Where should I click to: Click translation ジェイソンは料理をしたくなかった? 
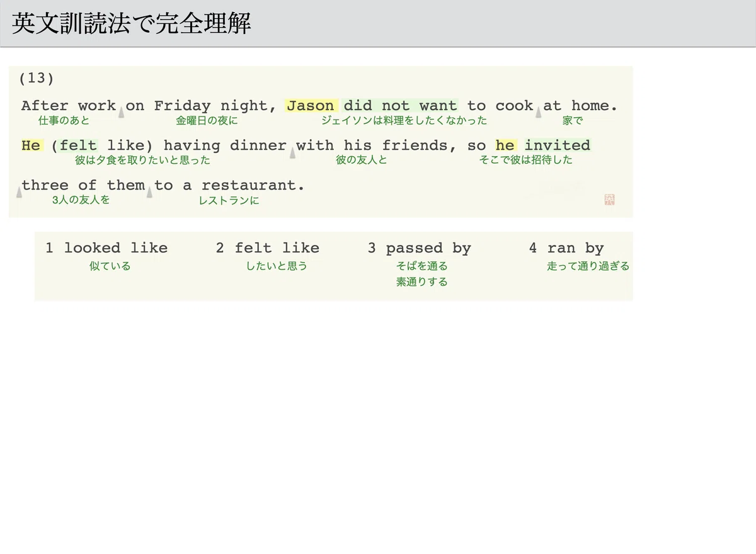[404, 121]
